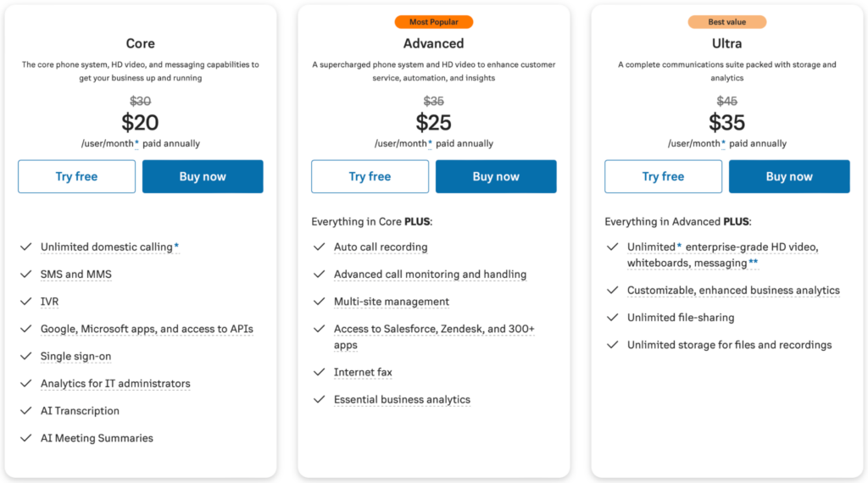Purchase the Ultra plan with Buy now
This screenshot has width=868, height=483.
click(x=789, y=176)
